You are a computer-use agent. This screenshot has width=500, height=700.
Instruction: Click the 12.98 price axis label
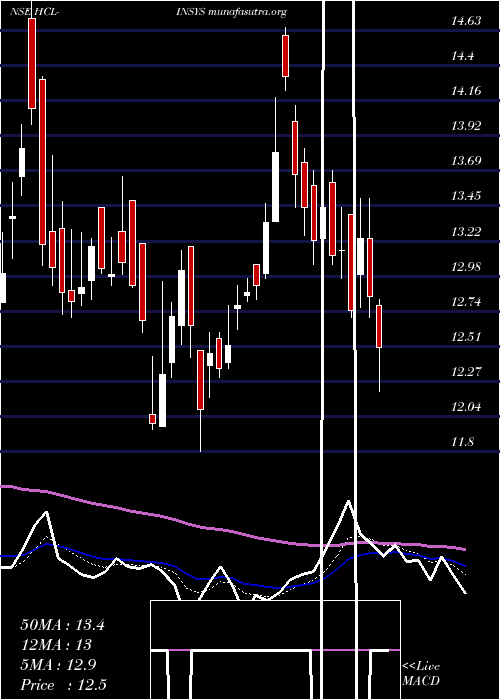pyautogui.click(x=466, y=267)
